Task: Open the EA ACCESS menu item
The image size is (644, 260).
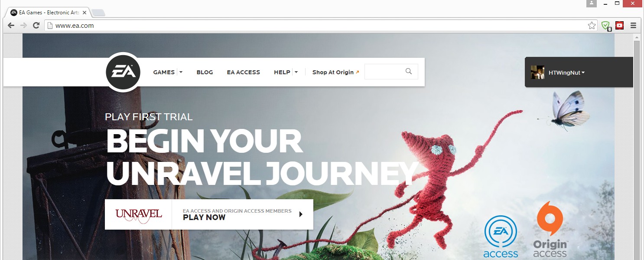Action: coord(244,72)
